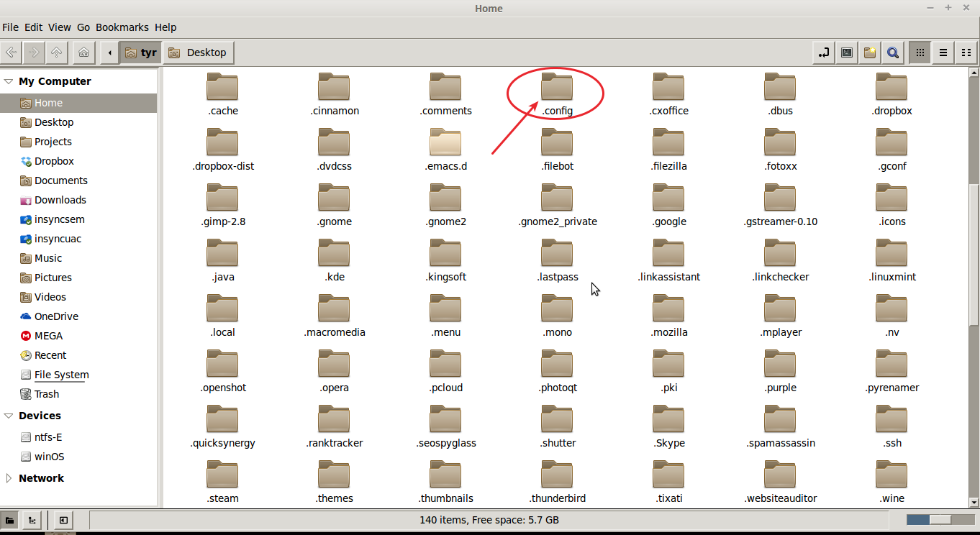
Task: Select the .mozilla folder icon
Action: pyautogui.click(x=668, y=308)
